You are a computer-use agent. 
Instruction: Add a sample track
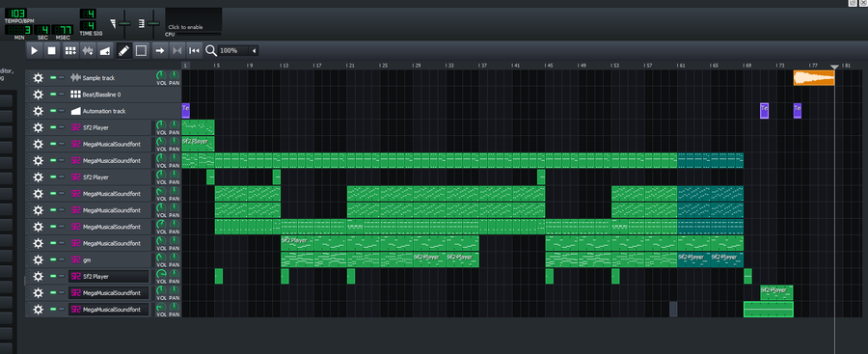[88, 51]
